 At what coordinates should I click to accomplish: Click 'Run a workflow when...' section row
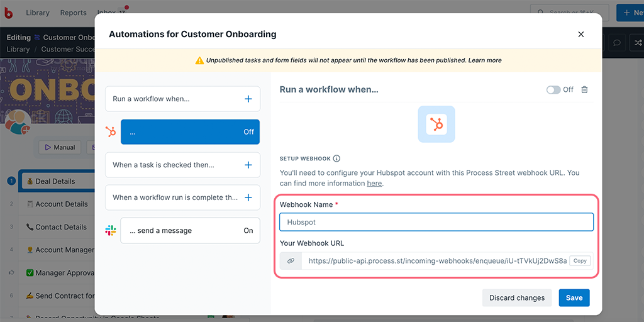point(183,99)
